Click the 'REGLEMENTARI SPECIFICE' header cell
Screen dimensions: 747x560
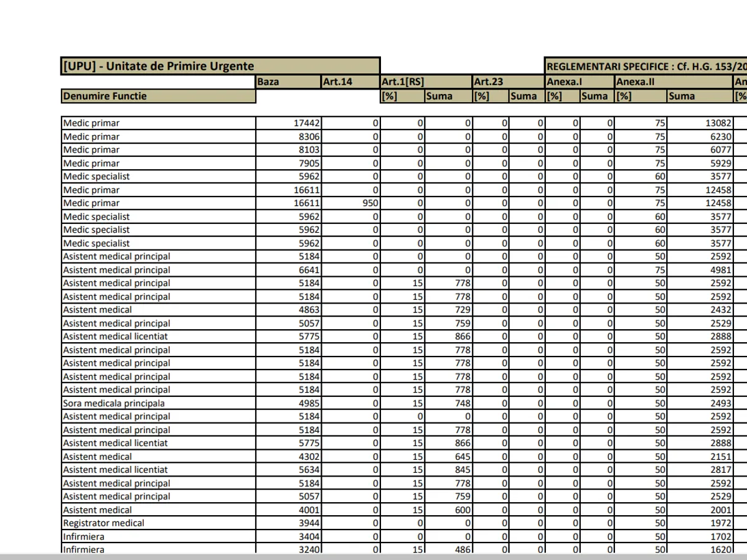pos(645,67)
